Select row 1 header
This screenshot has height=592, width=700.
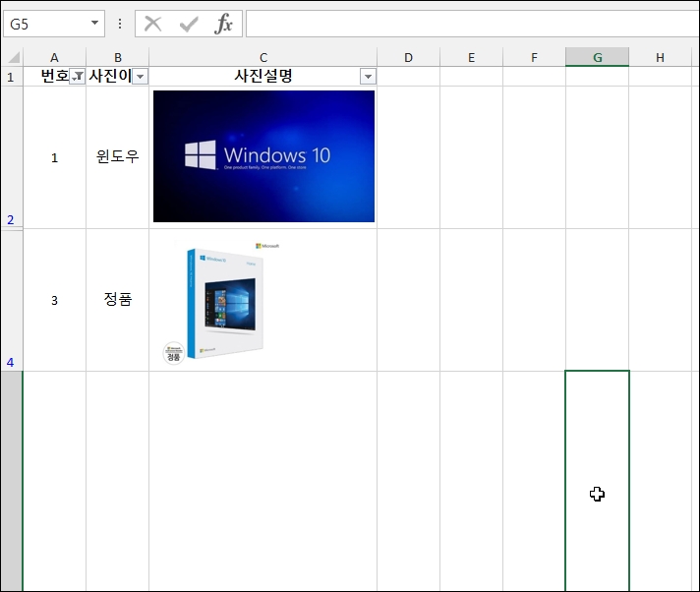tap(11, 77)
